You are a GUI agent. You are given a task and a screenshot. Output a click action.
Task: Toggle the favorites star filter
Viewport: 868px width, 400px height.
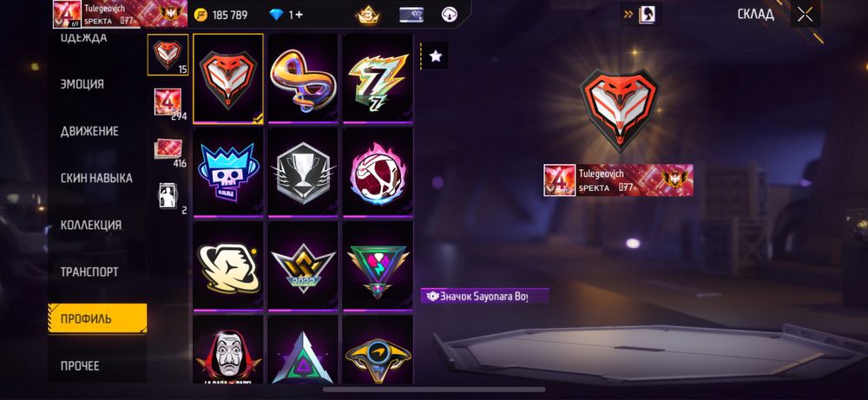click(x=435, y=56)
